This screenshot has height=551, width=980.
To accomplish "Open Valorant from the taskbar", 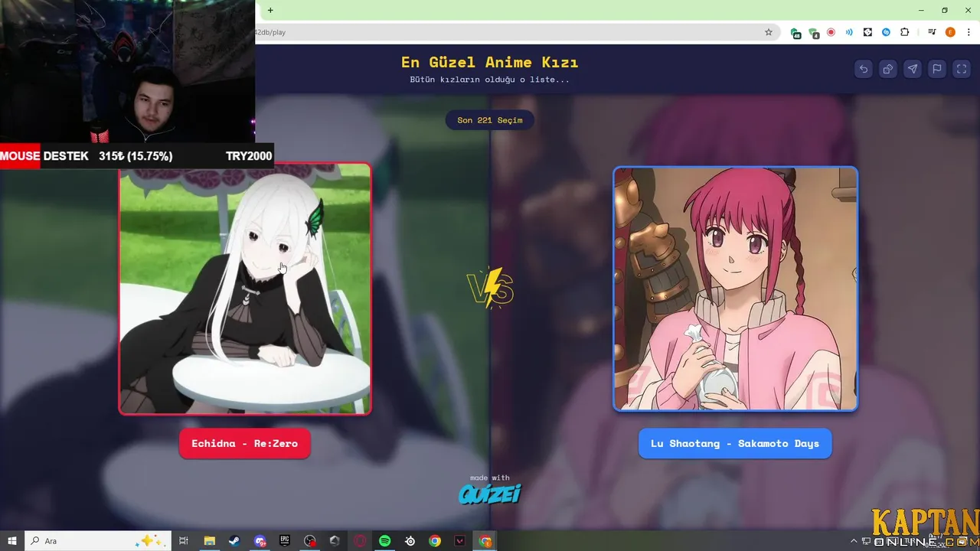I will point(460,541).
